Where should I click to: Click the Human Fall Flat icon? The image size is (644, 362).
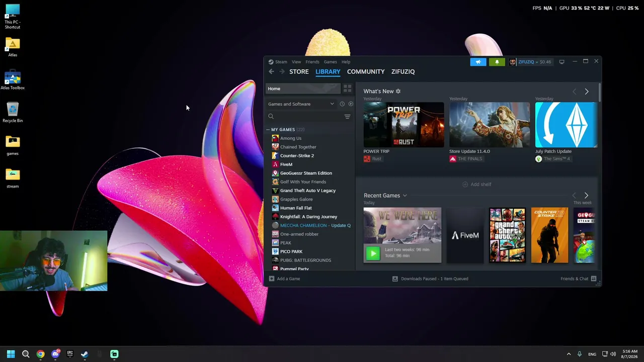coord(275,208)
